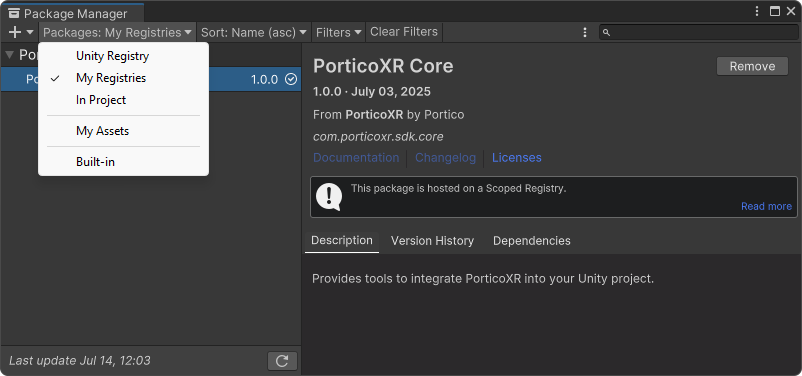Open the Packages: My Registries dropdown
802x376 pixels.
[118, 32]
